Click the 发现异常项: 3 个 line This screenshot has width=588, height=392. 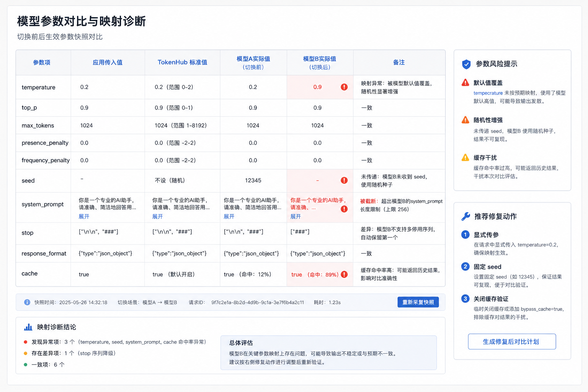[119, 342]
